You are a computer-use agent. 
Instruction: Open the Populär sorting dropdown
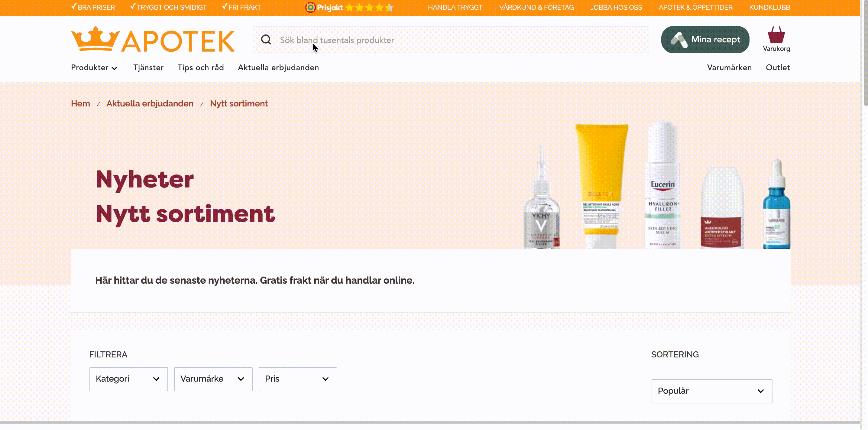pyautogui.click(x=712, y=391)
